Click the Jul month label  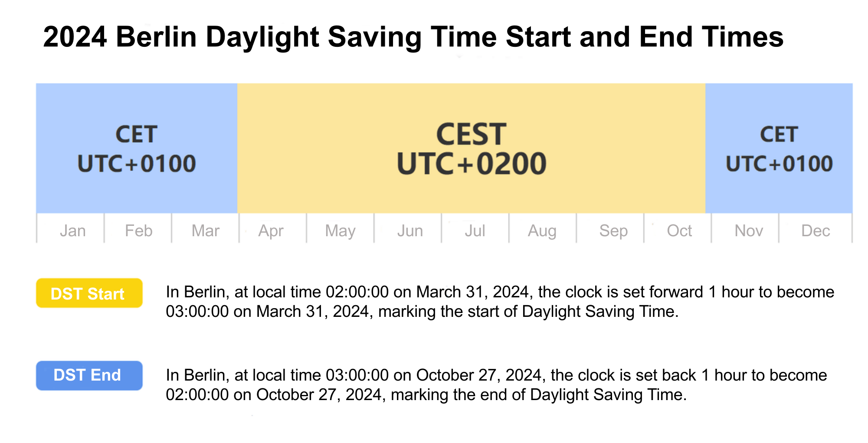coord(475,231)
